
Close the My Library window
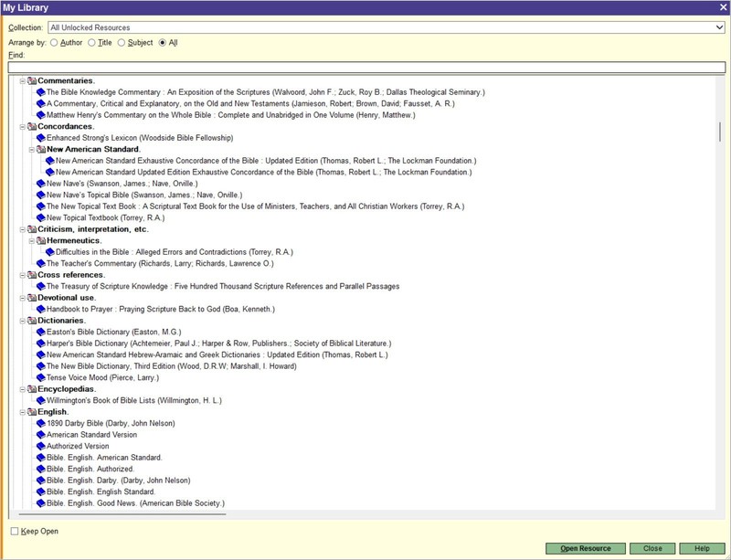723,7
